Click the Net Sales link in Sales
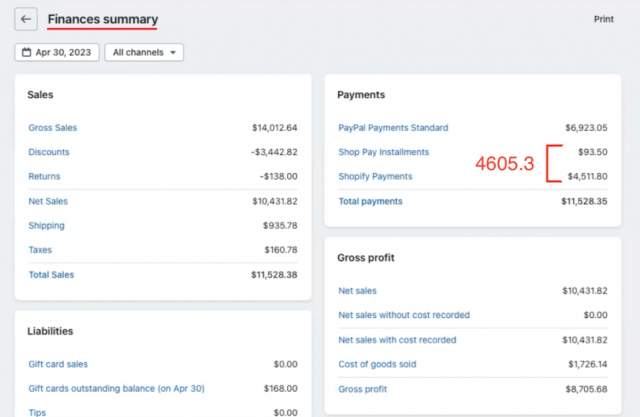640x417 pixels. point(48,202)
